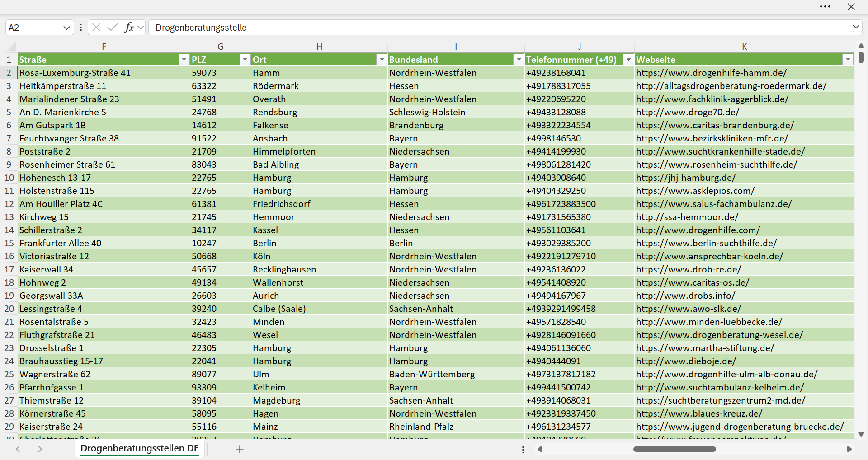Confirm entry with the checkmark icon
This screenshot has width=868, height=460.
pos(112,28)
